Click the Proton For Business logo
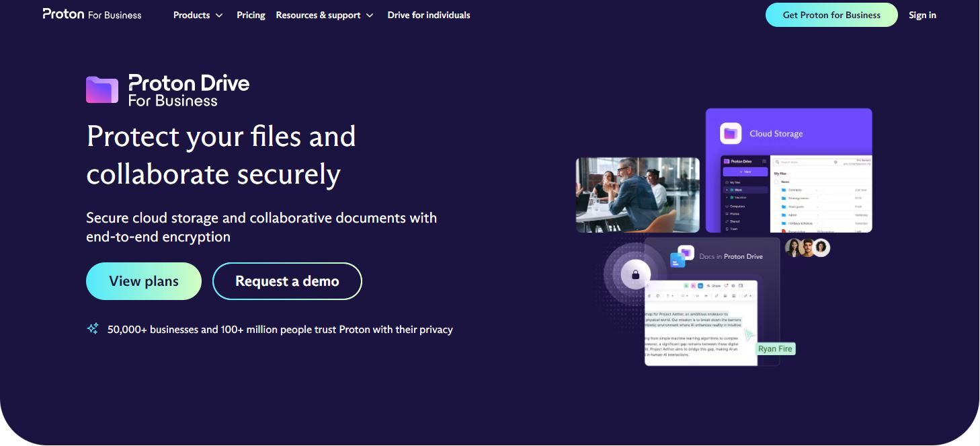 (92, 14)
